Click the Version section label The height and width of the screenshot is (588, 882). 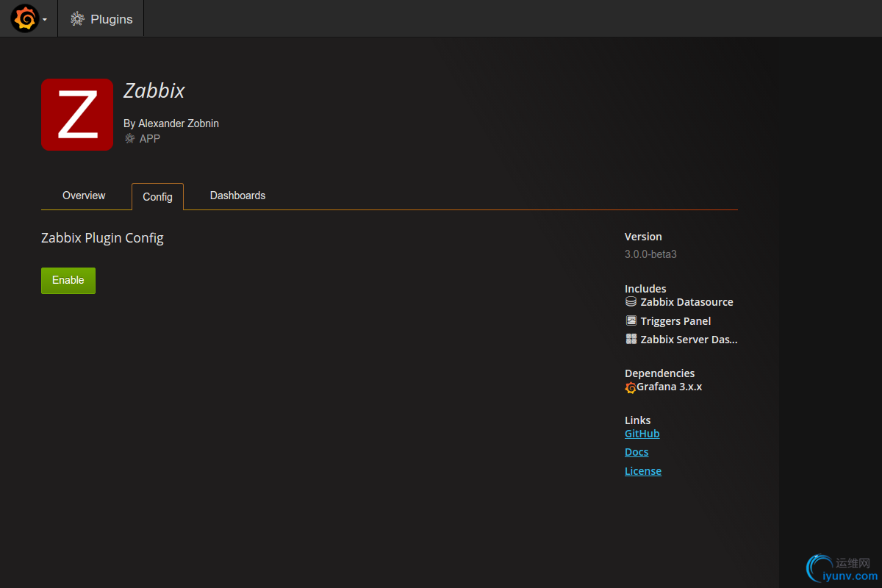tap(643, 237)
